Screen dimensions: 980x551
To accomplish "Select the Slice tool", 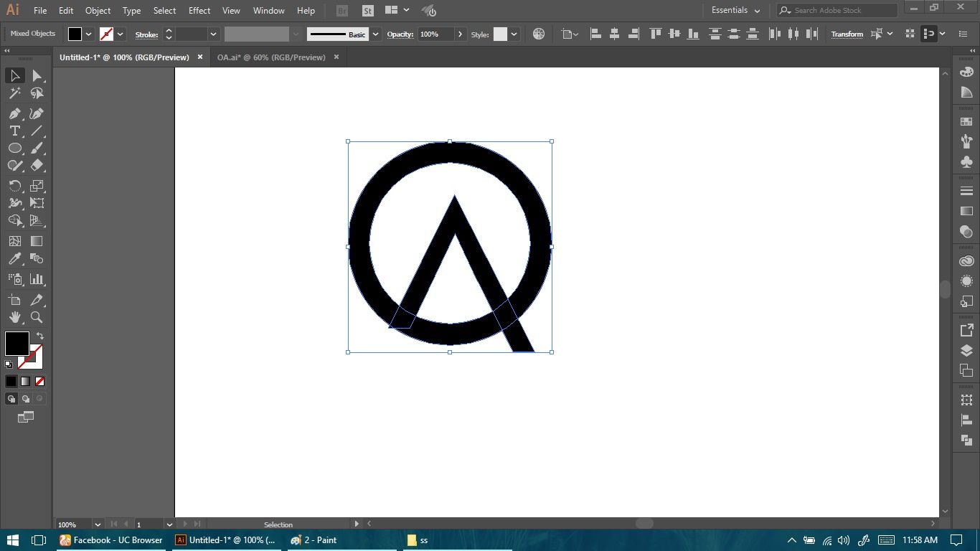I will (x=37, y=300).
